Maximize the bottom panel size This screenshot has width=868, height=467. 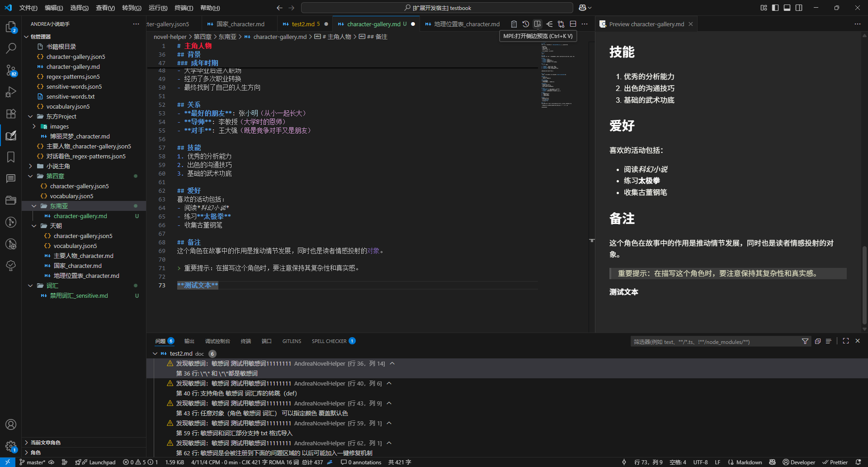[x=846, y=341]
